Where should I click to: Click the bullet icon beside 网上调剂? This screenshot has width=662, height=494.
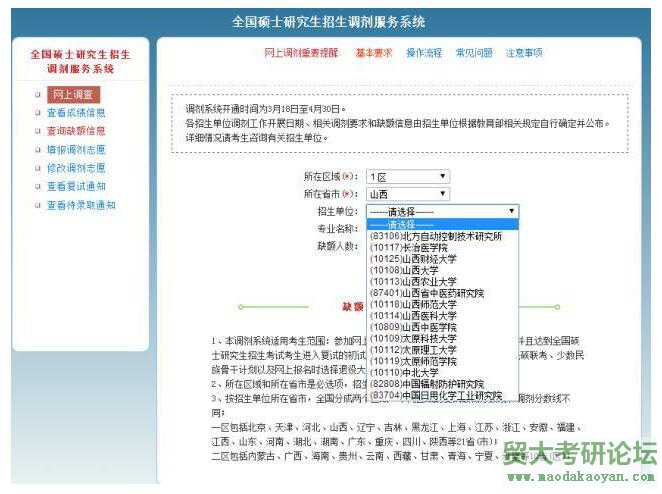38,95
